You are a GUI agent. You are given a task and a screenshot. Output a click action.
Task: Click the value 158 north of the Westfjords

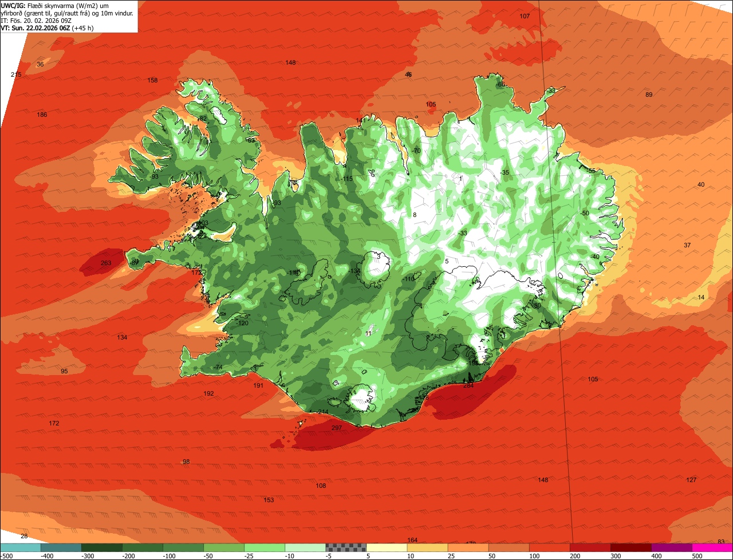tap(152, 80)
